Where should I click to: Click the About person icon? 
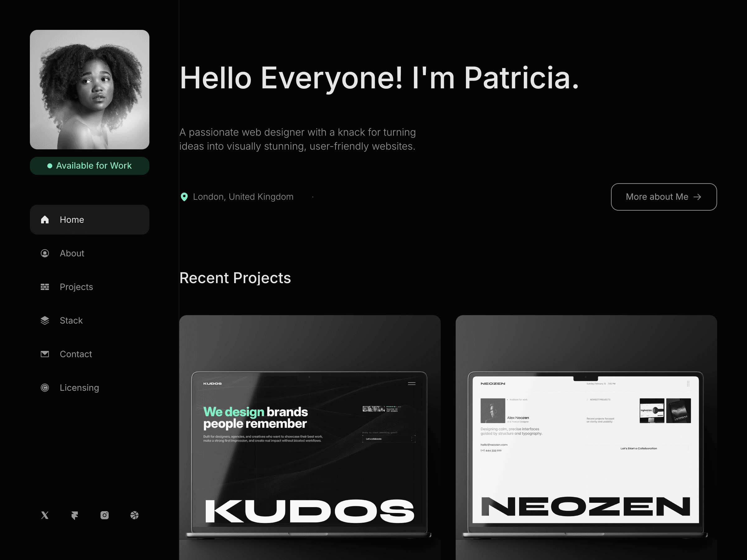[45, 253]
